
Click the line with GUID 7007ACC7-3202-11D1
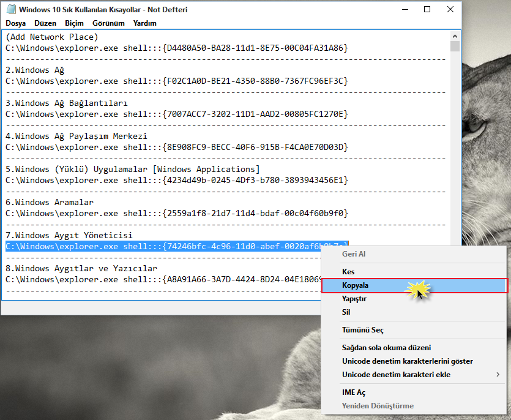pos(177,114)
